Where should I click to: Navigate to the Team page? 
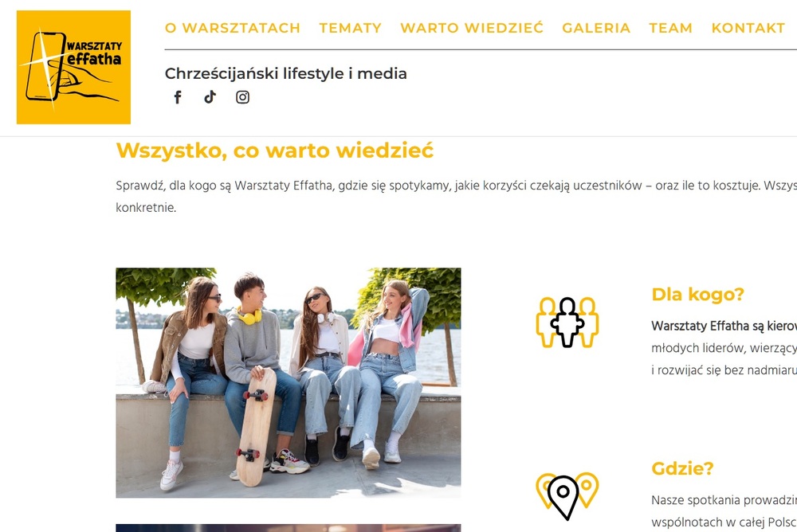click(670, 28)
